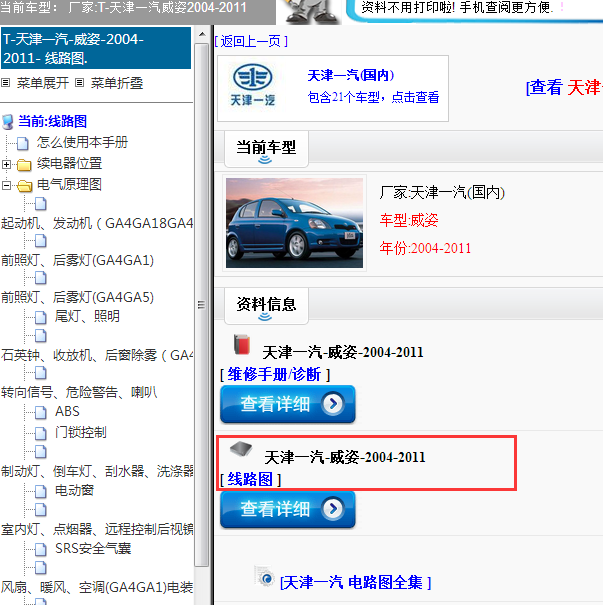
Task: Click document icon above 前照灯、后雾灯(GA4GA5)
Action: click(x=41, y=277)
